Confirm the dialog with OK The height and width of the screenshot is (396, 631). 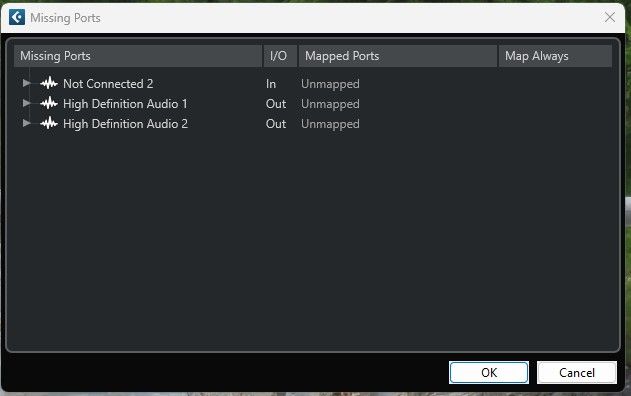[489, 373]
